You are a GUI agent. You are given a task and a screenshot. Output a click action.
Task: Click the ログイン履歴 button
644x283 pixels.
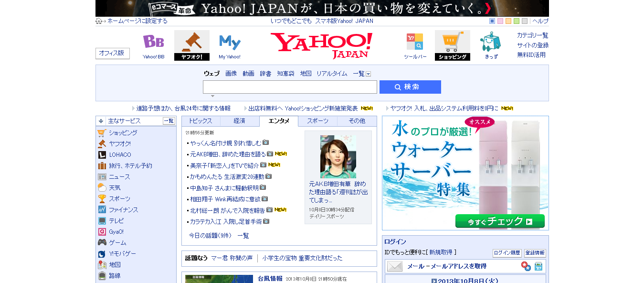[507, 253]
